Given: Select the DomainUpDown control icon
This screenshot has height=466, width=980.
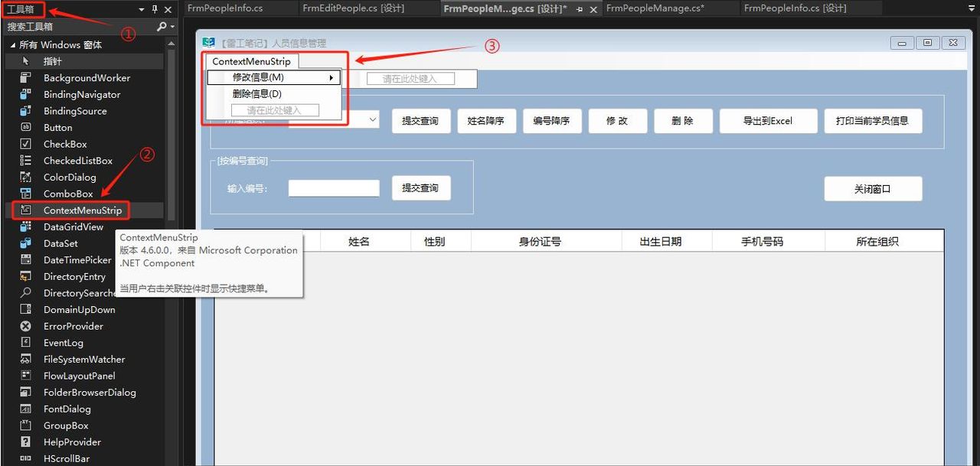Looking at the screenshot, I should click(x=26, y=310).
